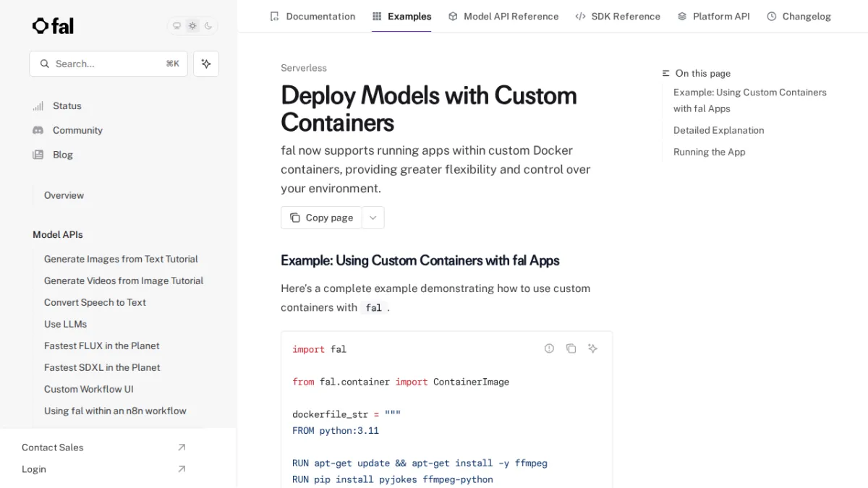Click the inline fal code tag

373,307
